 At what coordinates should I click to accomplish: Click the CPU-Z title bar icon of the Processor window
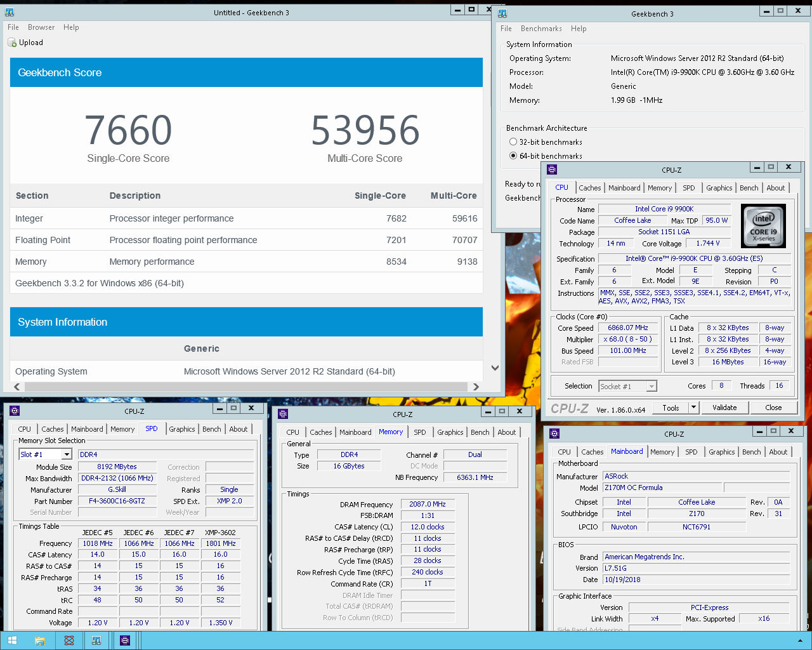coord(552,169)
